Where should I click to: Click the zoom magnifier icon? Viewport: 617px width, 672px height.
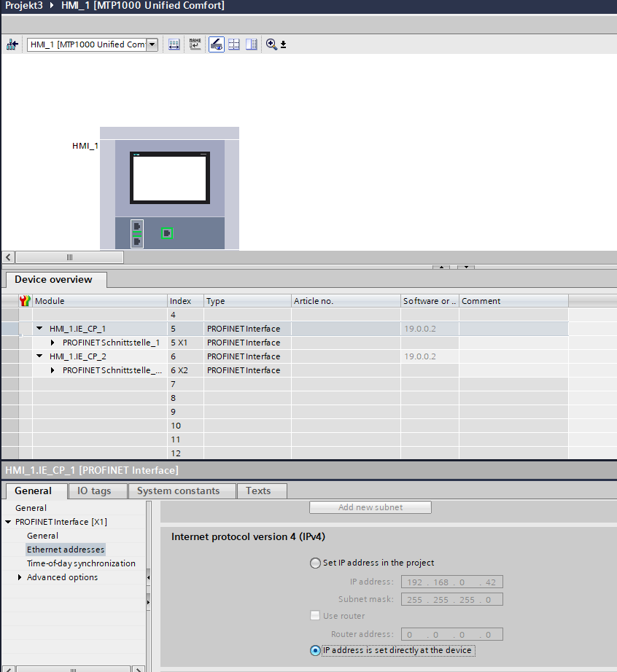[271, 45]
